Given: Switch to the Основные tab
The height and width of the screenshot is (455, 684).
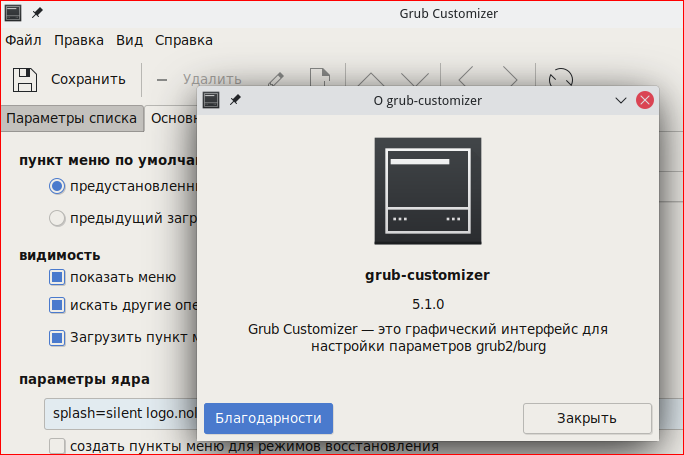Looking at the screenshot, I should pyautogui.click(x=171, y=118).
